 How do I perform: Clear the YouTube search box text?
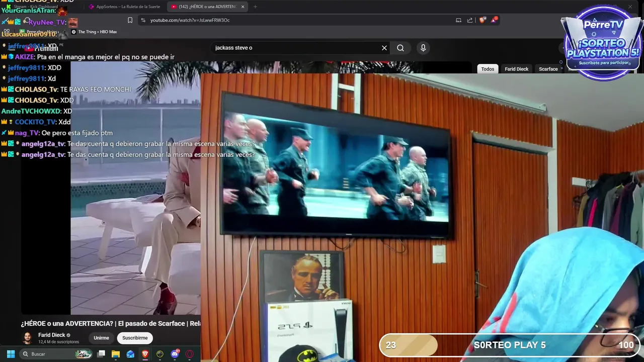384,48
